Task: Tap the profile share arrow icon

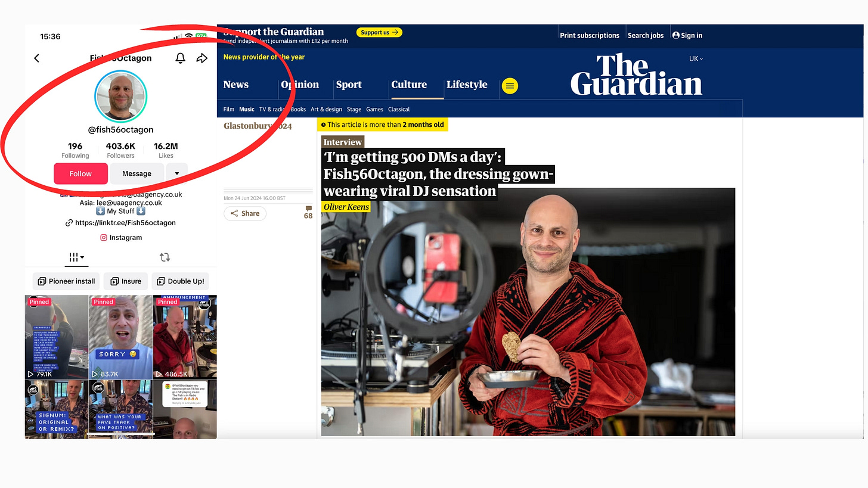Action: tap(202, 58)
